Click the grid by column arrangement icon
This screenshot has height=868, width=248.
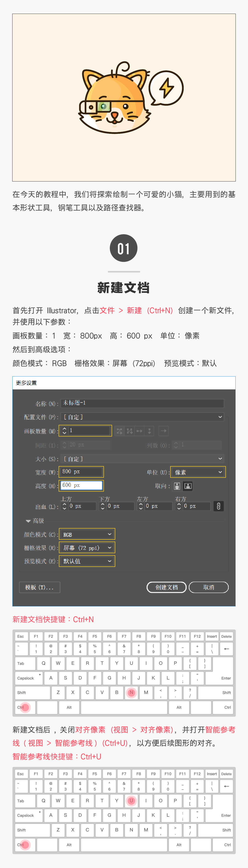click(130, 431)
